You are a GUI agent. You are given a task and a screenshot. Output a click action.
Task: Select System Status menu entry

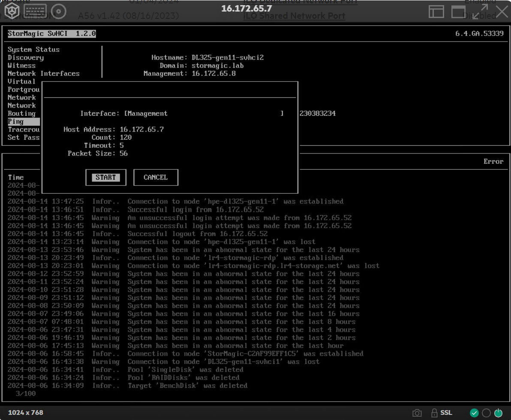34,50
